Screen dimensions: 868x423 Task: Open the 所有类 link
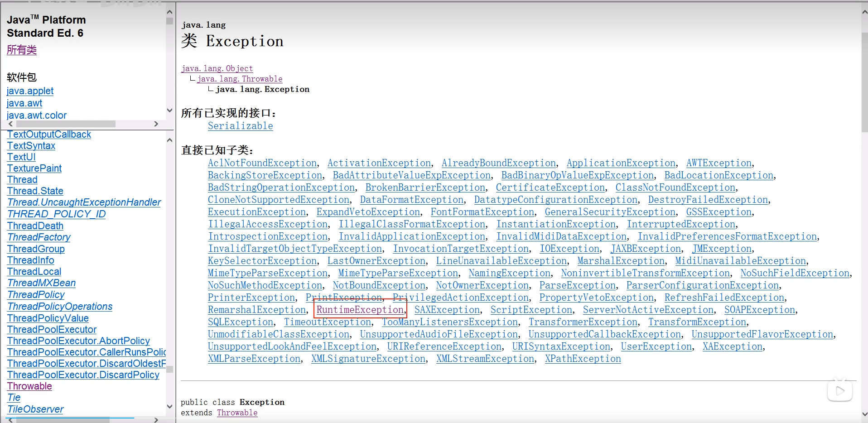22,50
